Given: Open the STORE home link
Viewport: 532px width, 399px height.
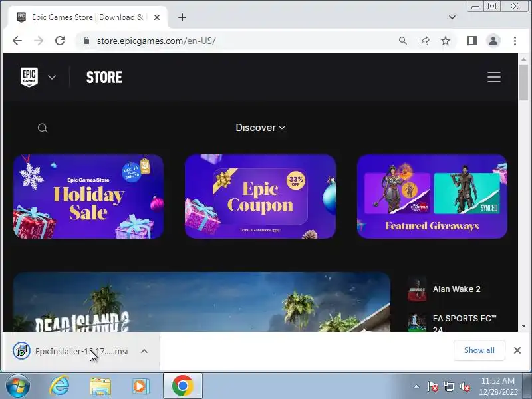Looking at the screenshot, I should click(104, 77).
